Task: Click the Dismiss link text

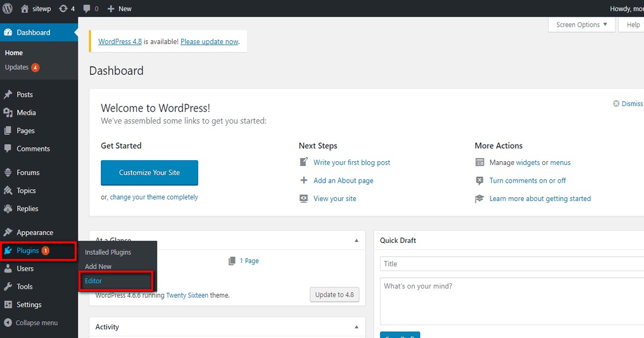Action: [632, 104]
